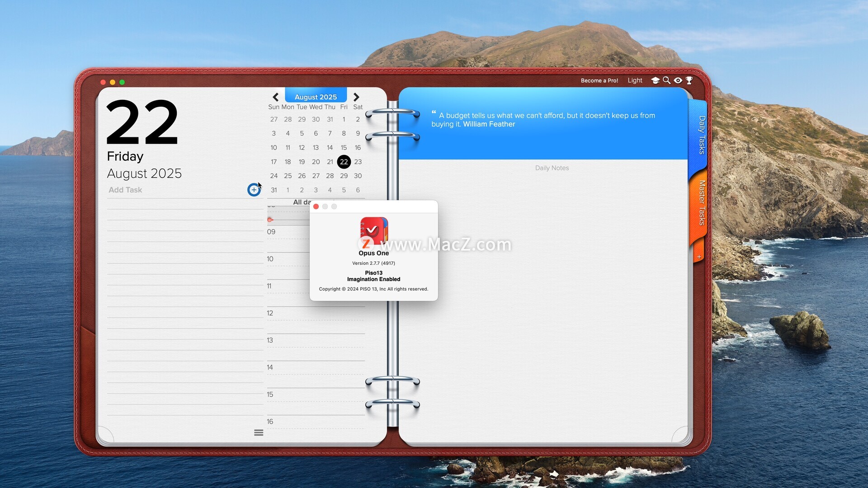Select August 23 in the calendar
This screenshot has width=868, height=488.
coord(358,162)
